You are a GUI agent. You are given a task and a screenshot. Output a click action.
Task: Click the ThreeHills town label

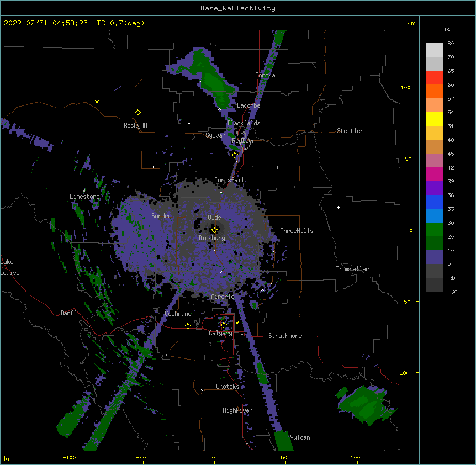pyautogui.click(x=297, y=231)
